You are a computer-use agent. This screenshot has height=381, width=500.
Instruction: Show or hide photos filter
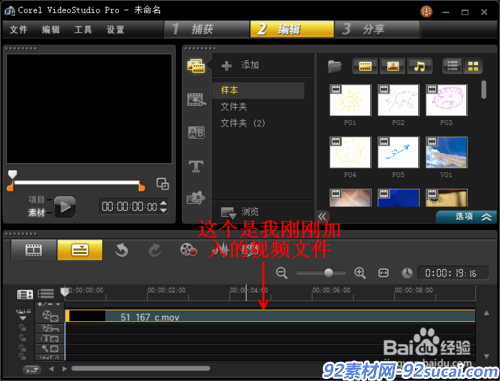click(393, 66)
